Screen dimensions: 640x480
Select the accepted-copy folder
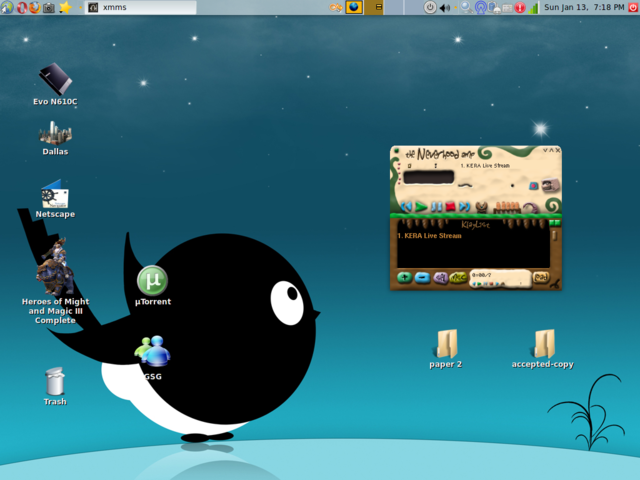(542, 349)
